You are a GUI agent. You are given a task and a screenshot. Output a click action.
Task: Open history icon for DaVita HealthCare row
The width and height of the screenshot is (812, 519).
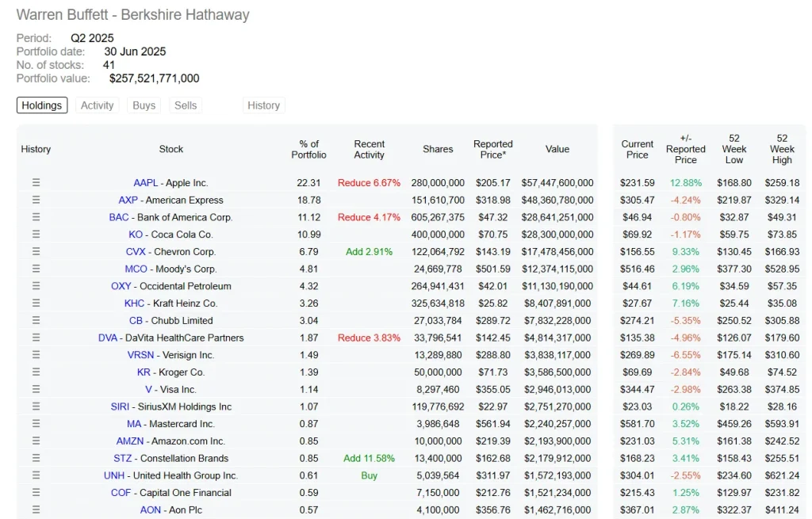tap(36, 338)
